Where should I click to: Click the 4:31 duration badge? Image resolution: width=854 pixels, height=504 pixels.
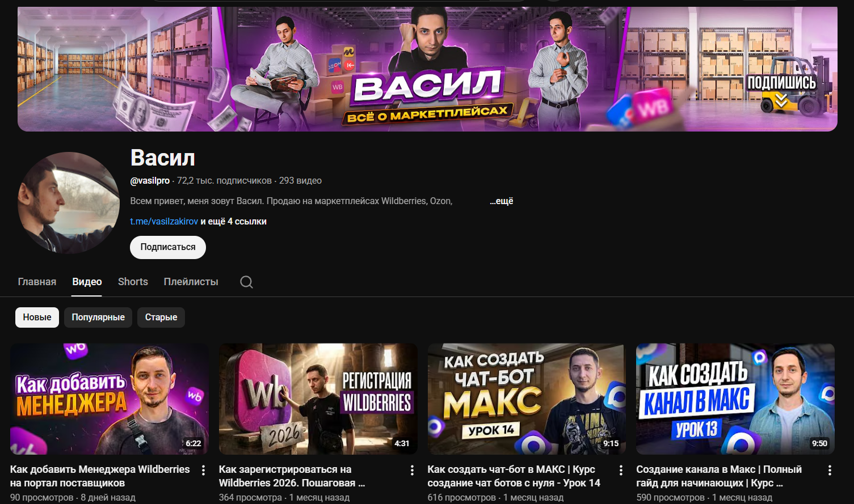(x=402, y=443)
